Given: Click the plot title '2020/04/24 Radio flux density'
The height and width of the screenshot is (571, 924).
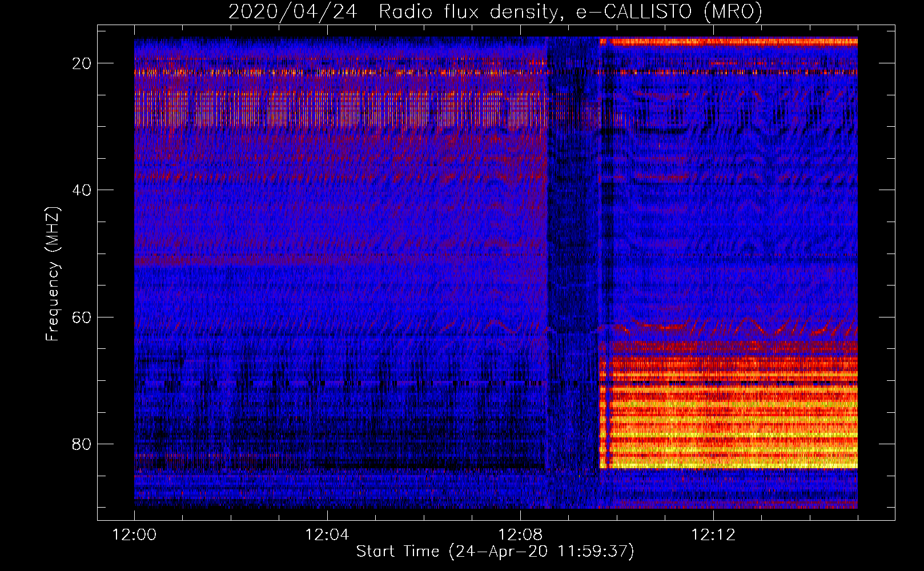Looking at the screenshot, I should 495,11.
